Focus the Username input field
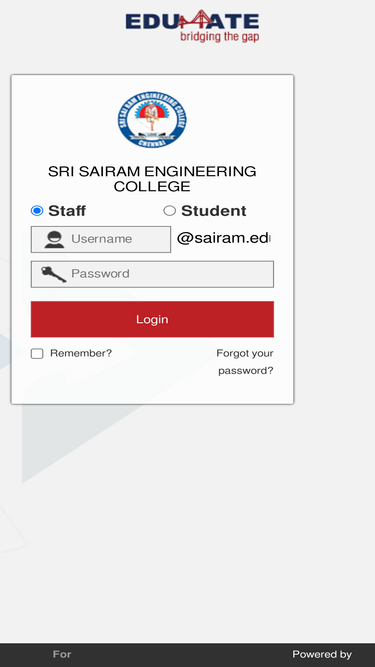 pos(101,239)
